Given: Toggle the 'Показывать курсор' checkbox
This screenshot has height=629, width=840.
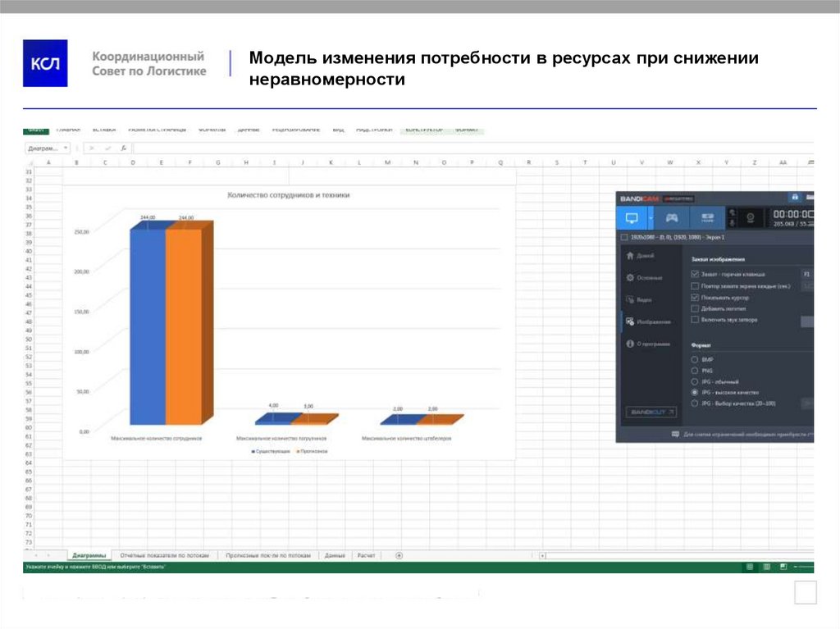Looking at the screenshot, I should 695,297.
